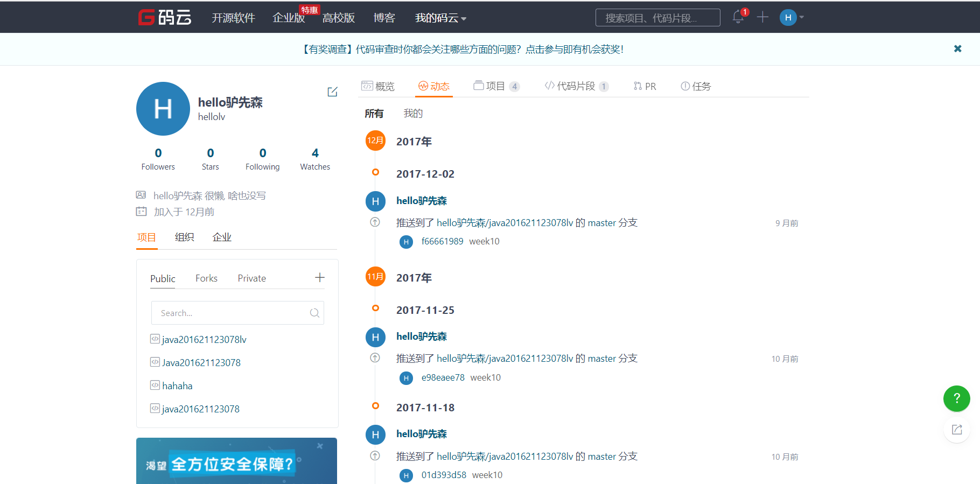Switch to the 概览 tab
The image size is (980, 484).
click(x=378, y=86)
